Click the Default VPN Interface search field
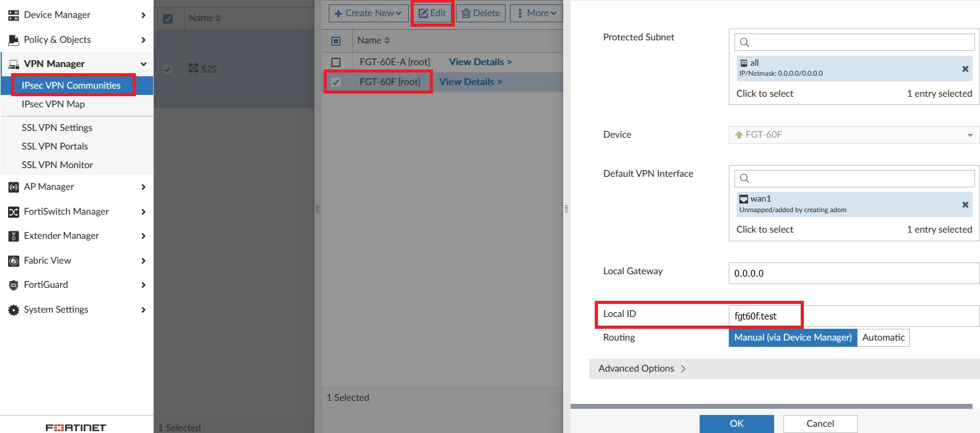The image size is (980, 433). click(854, 178)
